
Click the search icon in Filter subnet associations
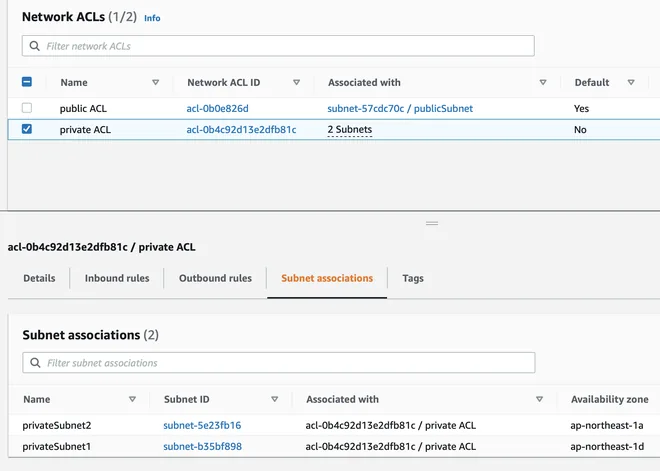pos(35,362)
